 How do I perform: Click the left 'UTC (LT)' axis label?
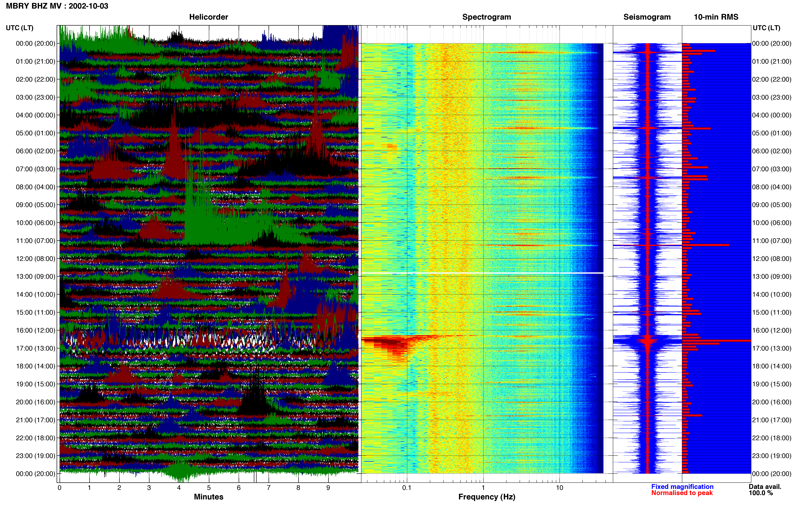20,28
